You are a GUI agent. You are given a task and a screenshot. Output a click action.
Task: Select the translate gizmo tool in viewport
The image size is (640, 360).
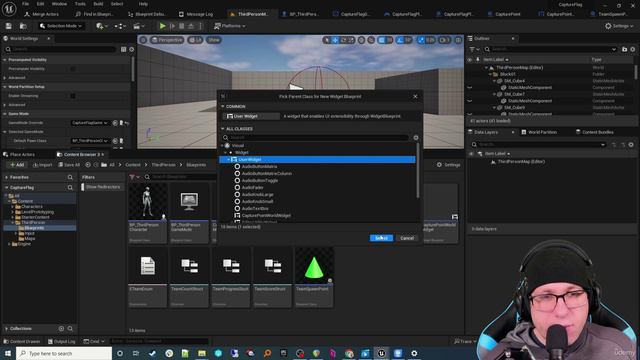[x=335, y=40]
